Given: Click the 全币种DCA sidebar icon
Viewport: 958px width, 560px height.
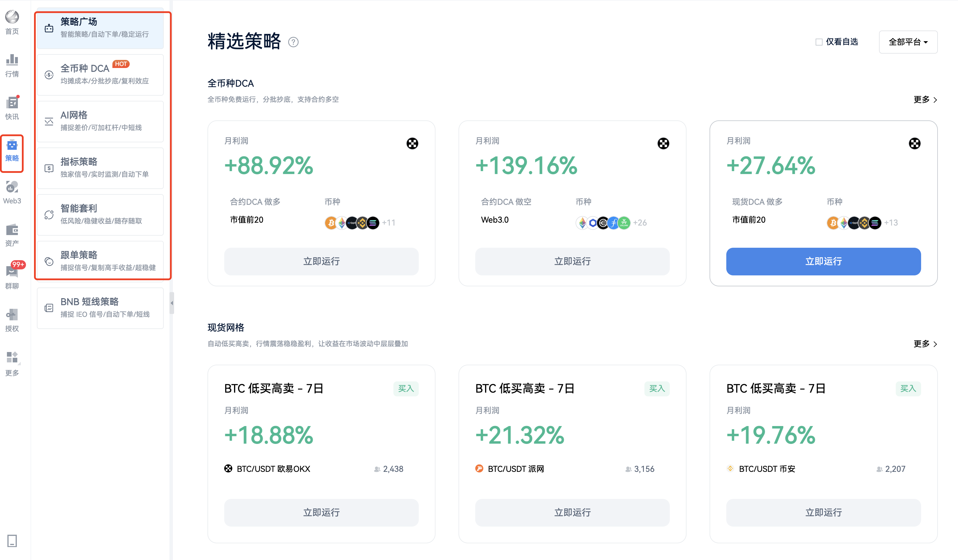Looking at the screenshot, I should click(50, 73).
